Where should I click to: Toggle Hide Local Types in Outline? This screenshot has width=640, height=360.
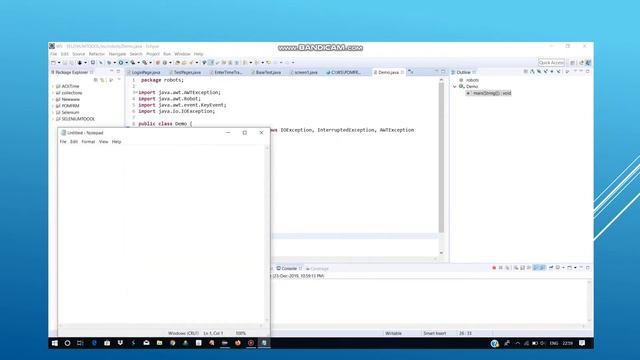[558, 72]
